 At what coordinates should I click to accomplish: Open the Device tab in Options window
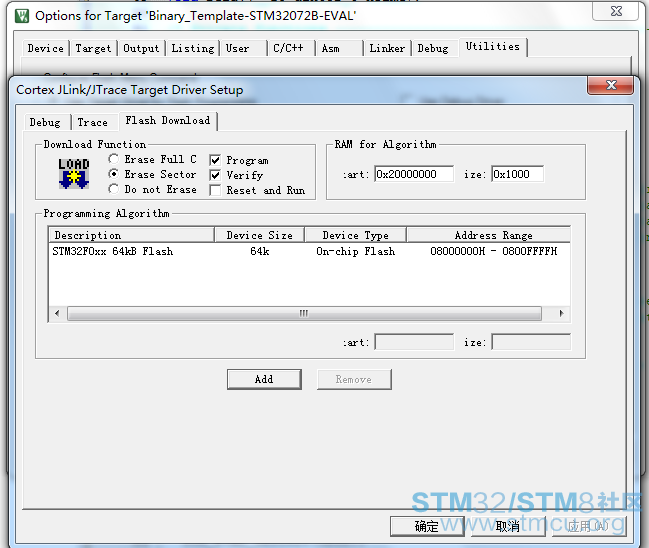click(x=46, y=48)
